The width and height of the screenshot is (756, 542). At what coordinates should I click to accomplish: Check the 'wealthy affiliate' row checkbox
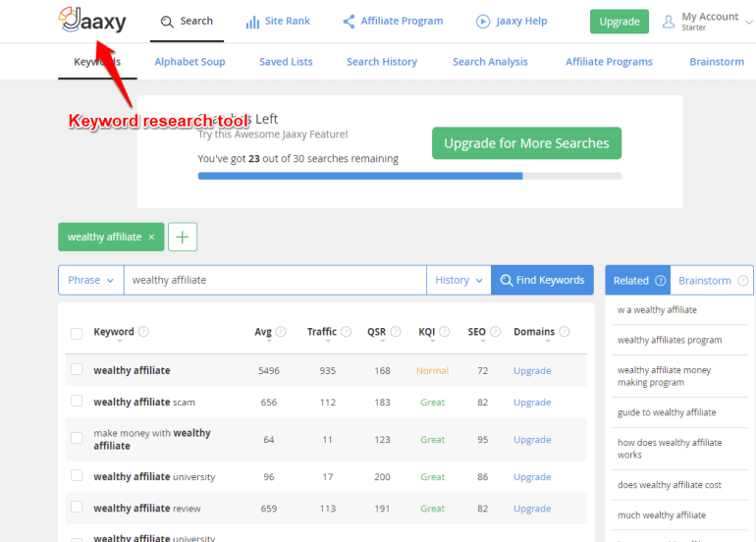click(77, 369)
